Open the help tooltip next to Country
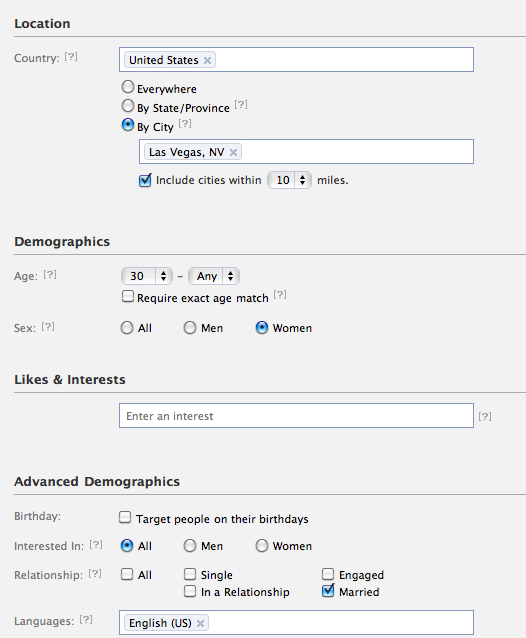 click(71, 57)
